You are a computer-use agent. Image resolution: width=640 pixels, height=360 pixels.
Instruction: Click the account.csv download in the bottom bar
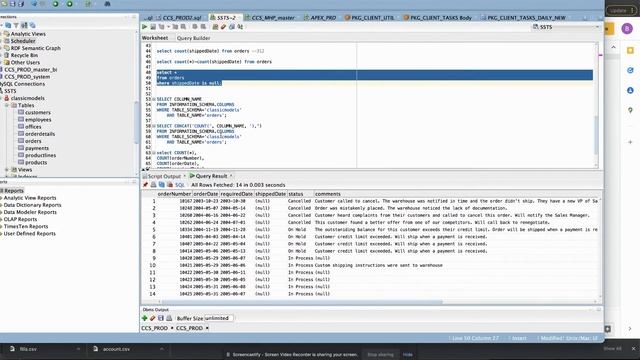(116, 349)
